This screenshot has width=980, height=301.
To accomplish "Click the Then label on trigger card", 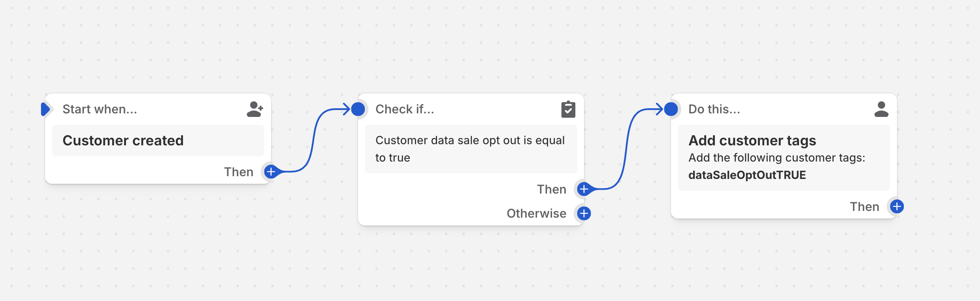I will (x=238, y=172).
